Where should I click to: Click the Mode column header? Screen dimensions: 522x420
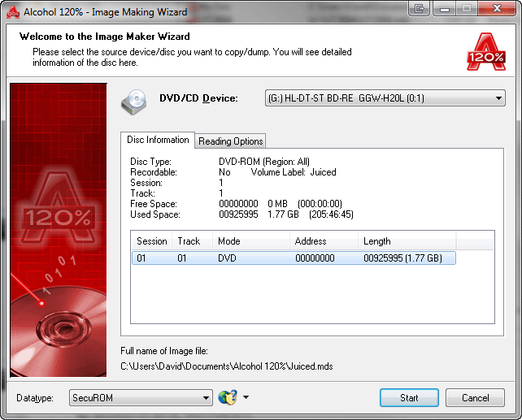click(x=251, y=241)
